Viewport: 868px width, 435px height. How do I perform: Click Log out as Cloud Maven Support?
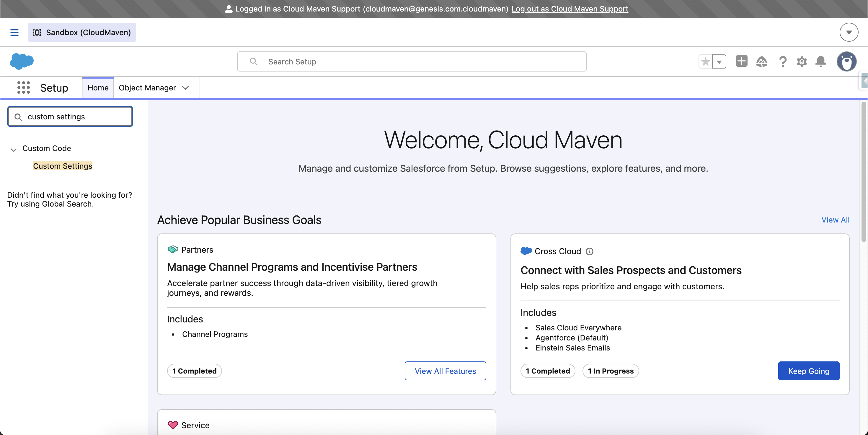coord(570,9)
